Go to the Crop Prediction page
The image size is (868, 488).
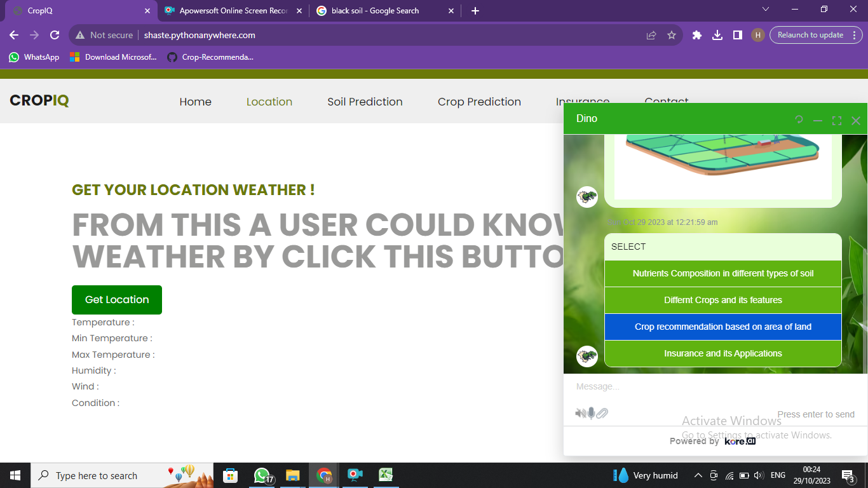tap(479, 102)
